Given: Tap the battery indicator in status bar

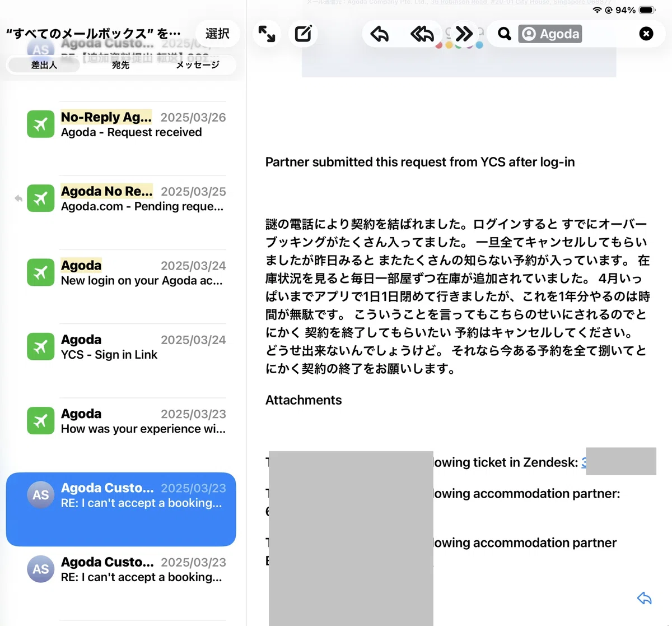Looking at the screenshot, I should click(x=647, y=10).
